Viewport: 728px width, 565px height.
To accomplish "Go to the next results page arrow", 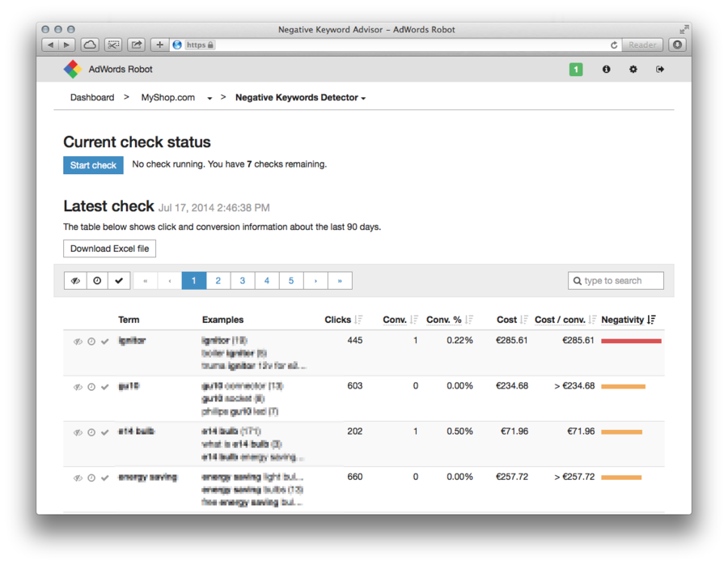I will [x=315, y=281].
